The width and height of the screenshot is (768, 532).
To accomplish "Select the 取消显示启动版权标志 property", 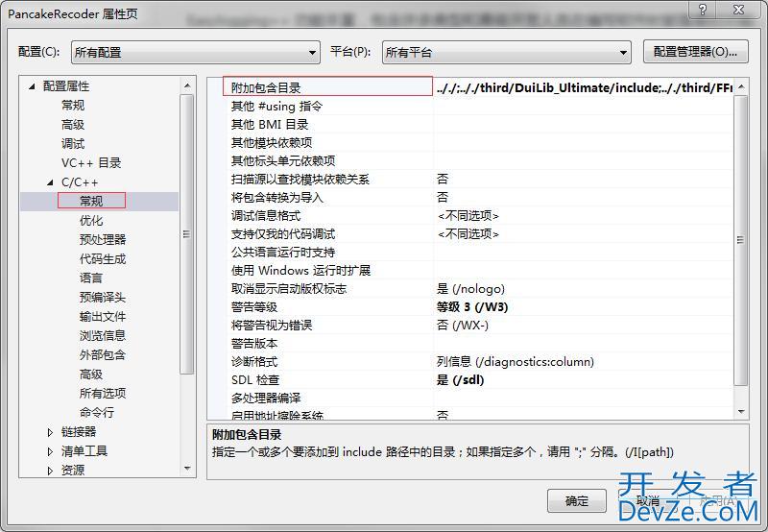I will 289,288.
